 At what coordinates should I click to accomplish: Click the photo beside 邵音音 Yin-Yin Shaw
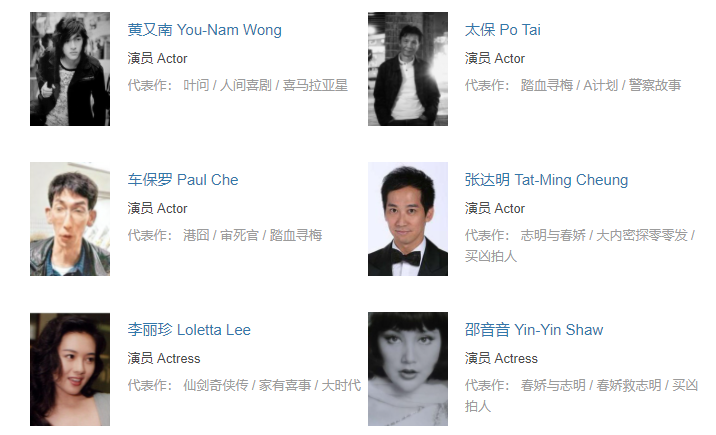408,369
